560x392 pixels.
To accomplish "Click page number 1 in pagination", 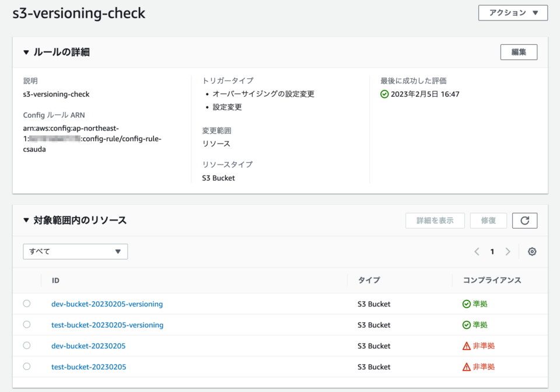I will click(492, 251).
